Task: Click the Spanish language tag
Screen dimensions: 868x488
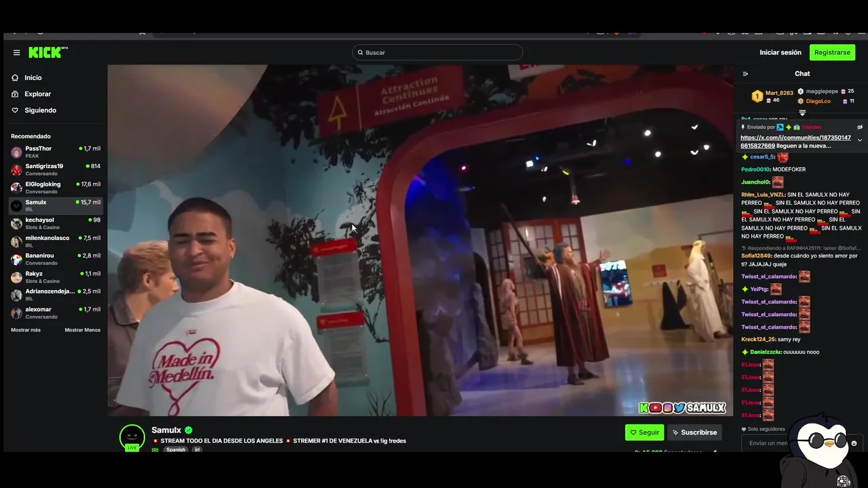Action: (176, 449)
